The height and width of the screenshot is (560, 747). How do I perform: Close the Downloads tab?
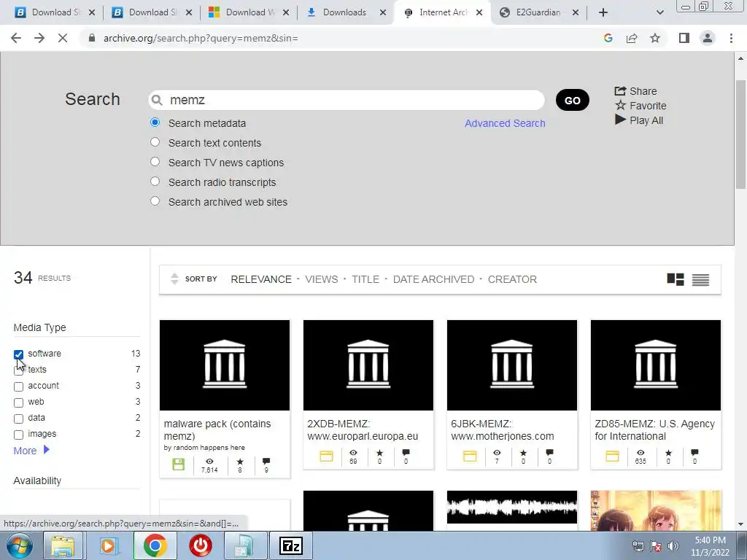[x=382, y=12]
